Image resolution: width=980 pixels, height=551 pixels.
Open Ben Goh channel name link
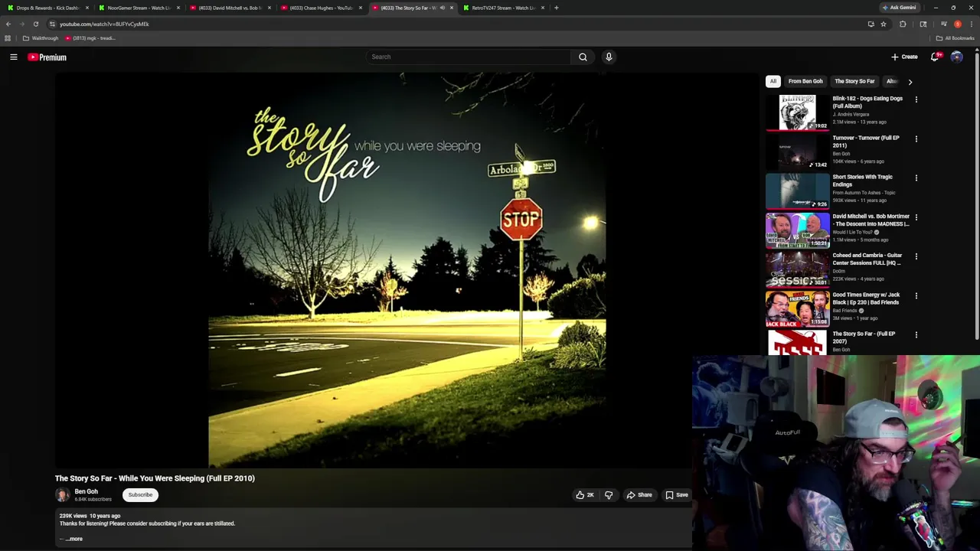click(86, 491)
